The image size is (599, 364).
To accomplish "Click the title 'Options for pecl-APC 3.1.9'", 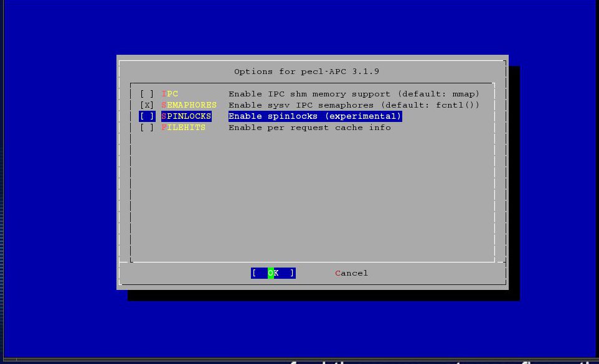I will pos(307,72).
